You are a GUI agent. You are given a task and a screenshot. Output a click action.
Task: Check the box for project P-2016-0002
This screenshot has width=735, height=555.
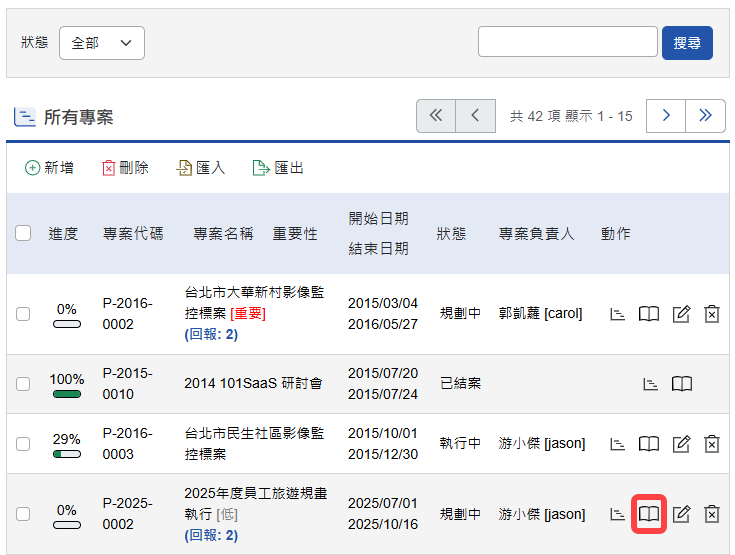point(23,314)
